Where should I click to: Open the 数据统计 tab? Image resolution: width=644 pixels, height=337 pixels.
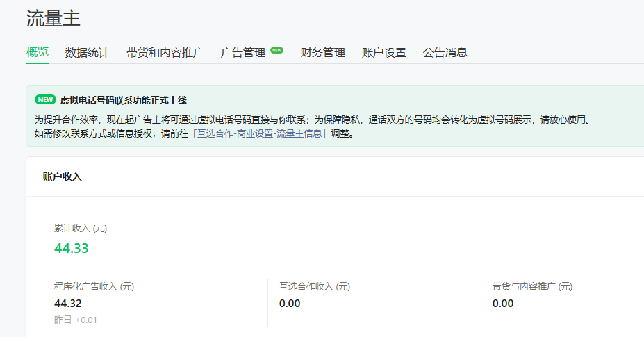tap(87, 53)
